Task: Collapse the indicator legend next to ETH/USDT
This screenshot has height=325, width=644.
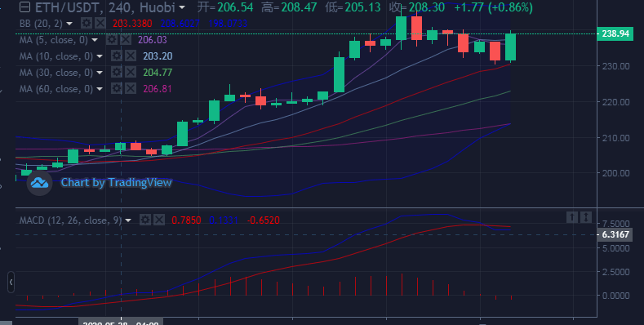Action: (x=25, y=7)
